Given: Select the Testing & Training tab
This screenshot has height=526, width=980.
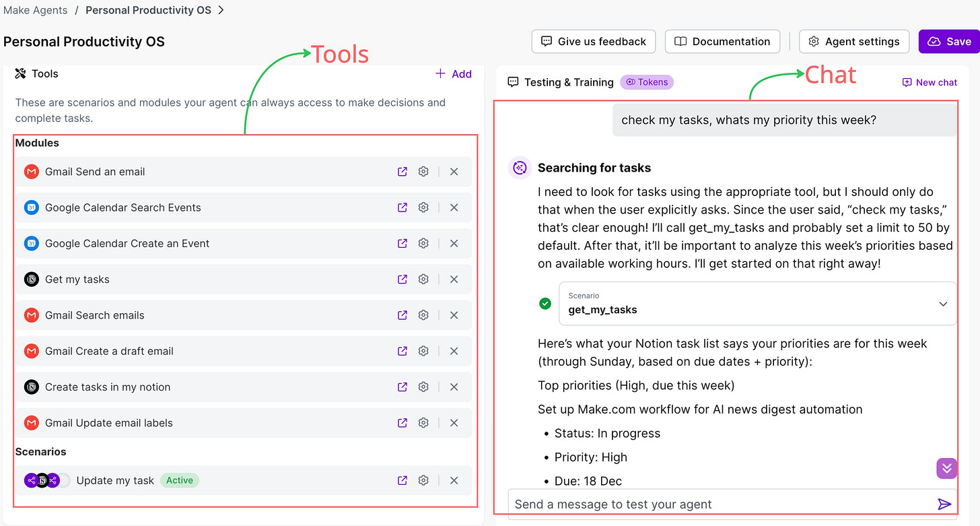Looking at the screenshot, I should tap(569, 81).
